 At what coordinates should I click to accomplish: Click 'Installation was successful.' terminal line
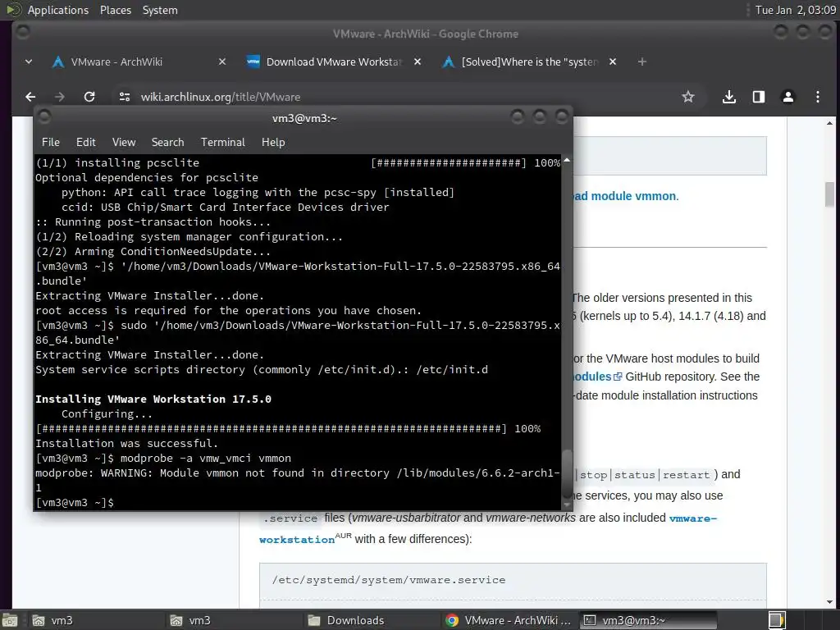click(x=126, y=444)
